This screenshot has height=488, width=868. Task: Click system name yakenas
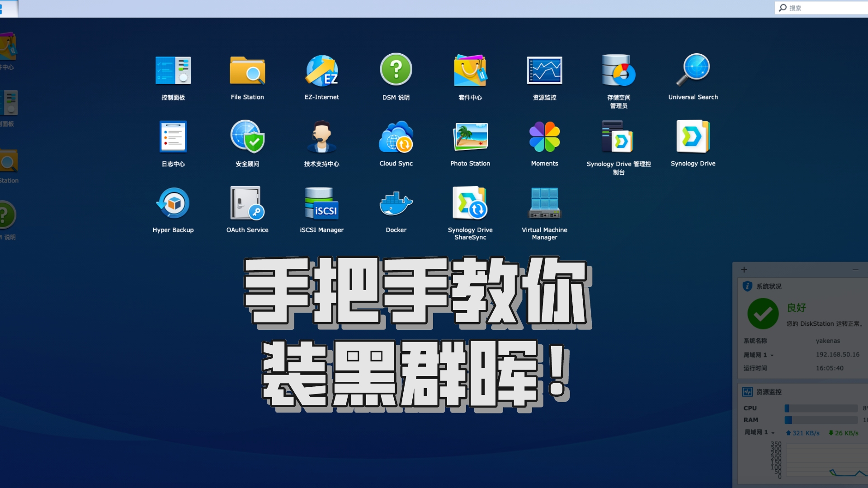(828, 341)
